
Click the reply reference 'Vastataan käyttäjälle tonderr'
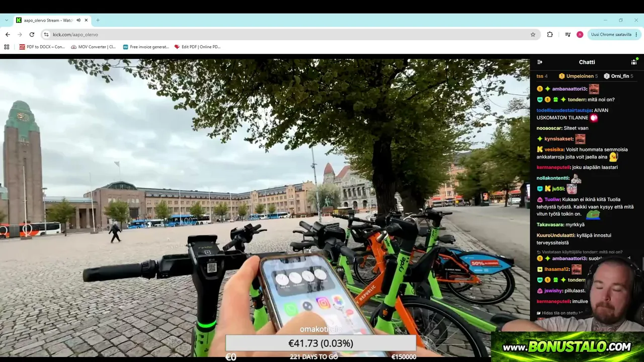580,252
